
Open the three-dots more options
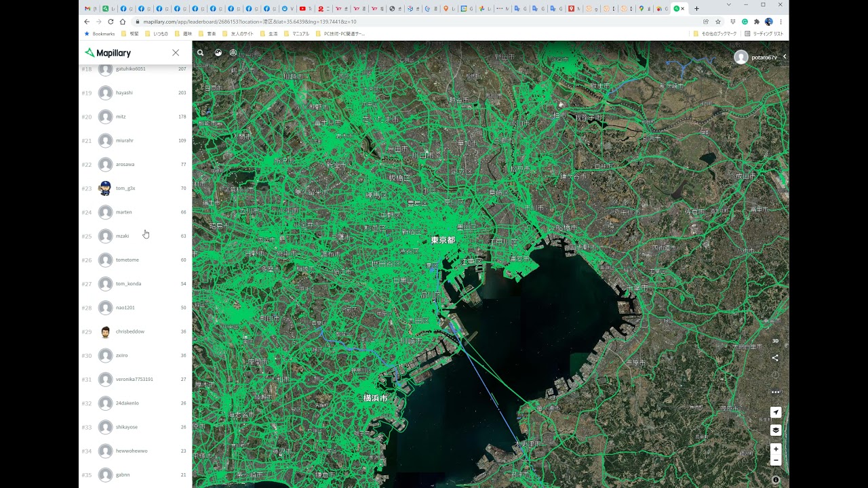[776, 392]
